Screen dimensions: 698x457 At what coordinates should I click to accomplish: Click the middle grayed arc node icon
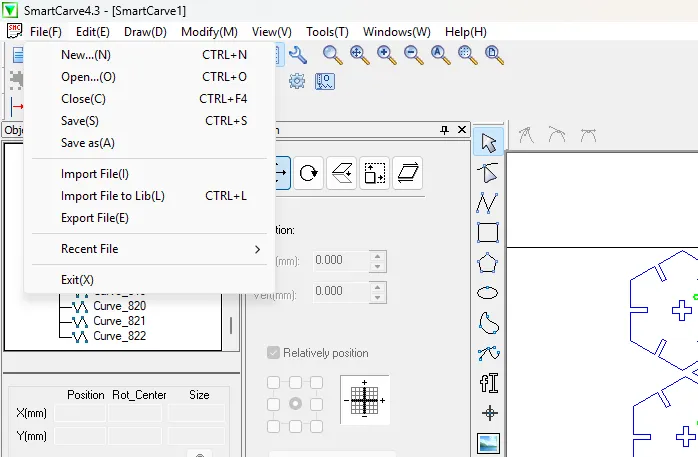[557, 135]
